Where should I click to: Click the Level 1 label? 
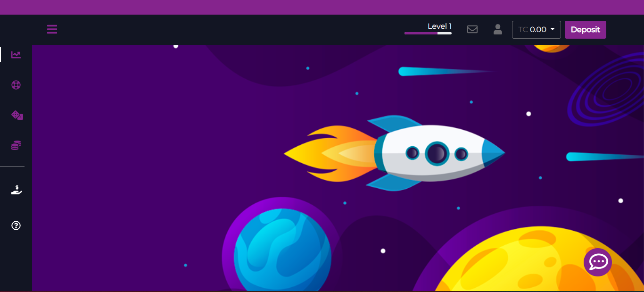coord(439,26)
